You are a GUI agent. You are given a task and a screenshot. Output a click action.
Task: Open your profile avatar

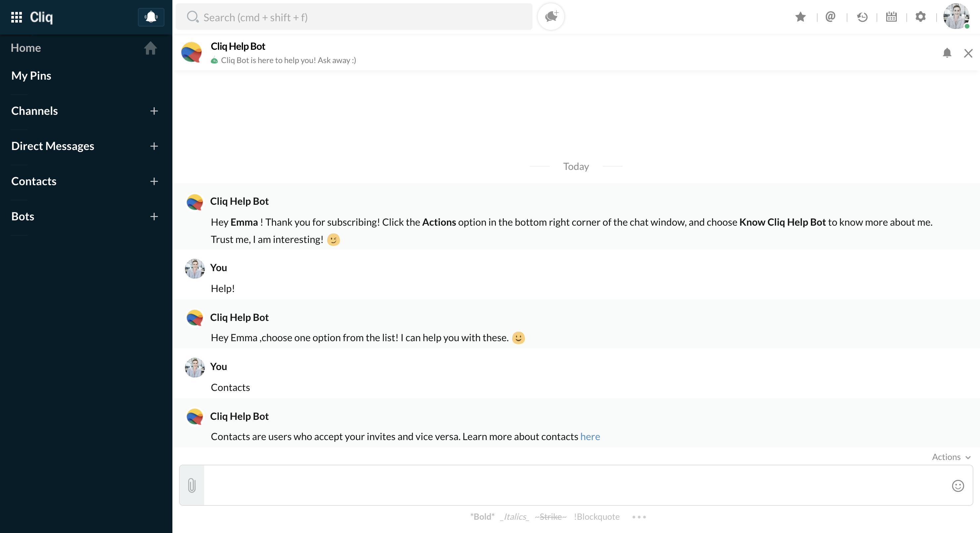(x=957, y=16)
